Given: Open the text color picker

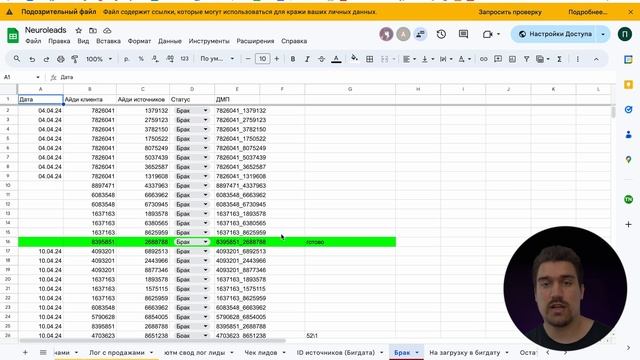Looking at the screenshot, I should click(x=336, y=59).
